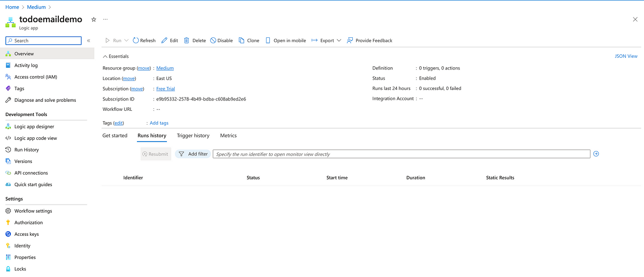The height and width of the screenshot is (277, 644).
Task: Focus the run identifier input field
Action: pyautogui.click(x=401, y=154)
